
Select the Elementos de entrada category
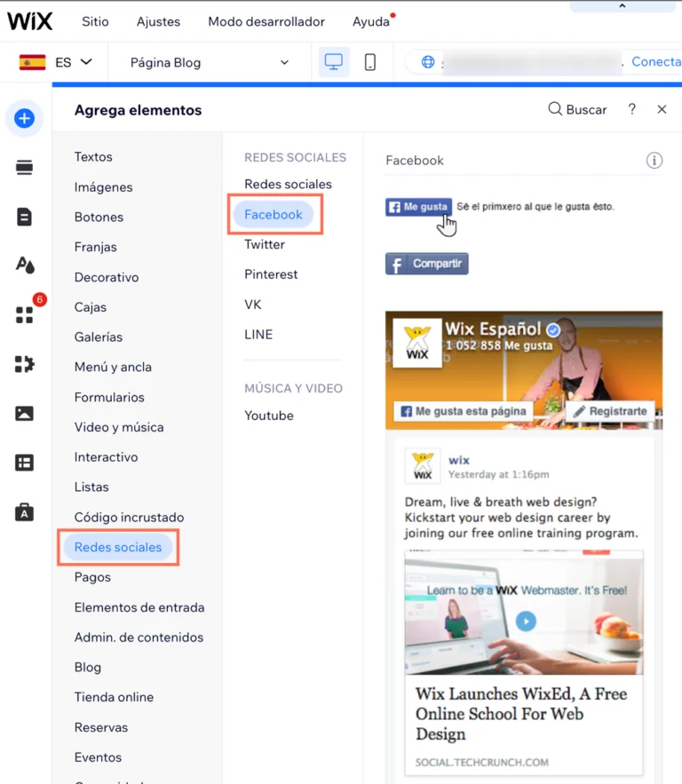(139, 607)
